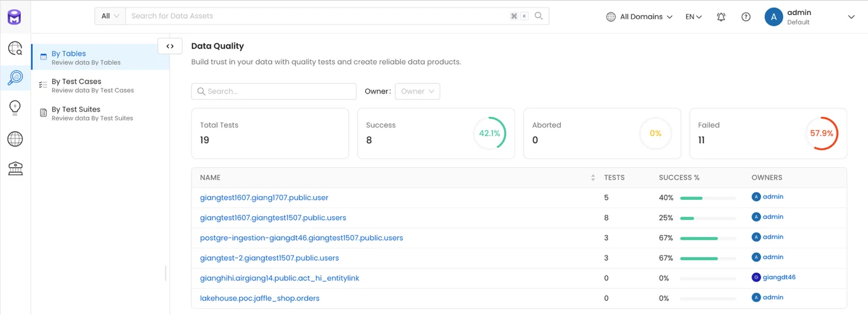Open the EN language selector

694,17
